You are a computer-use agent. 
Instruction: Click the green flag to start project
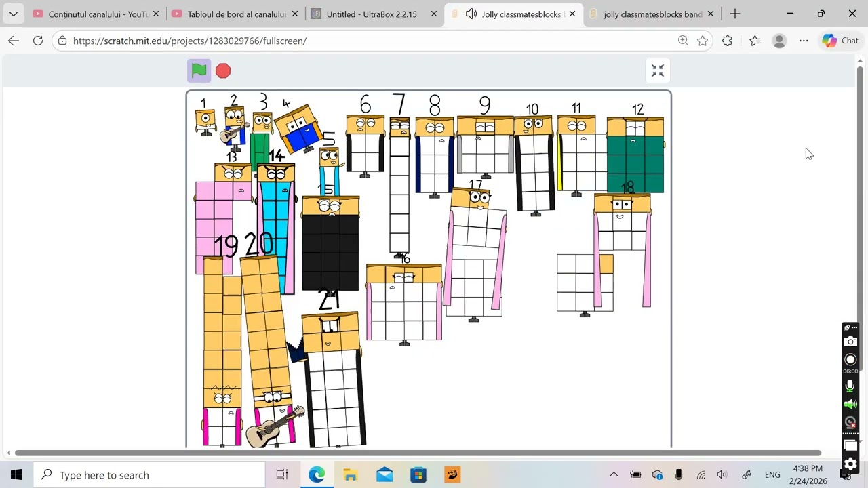click(x=199, y=70)
